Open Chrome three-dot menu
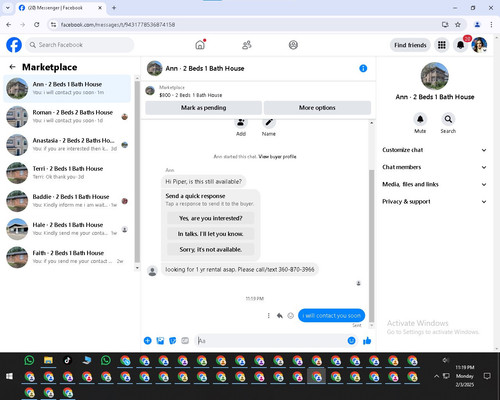 click(491, 24)
